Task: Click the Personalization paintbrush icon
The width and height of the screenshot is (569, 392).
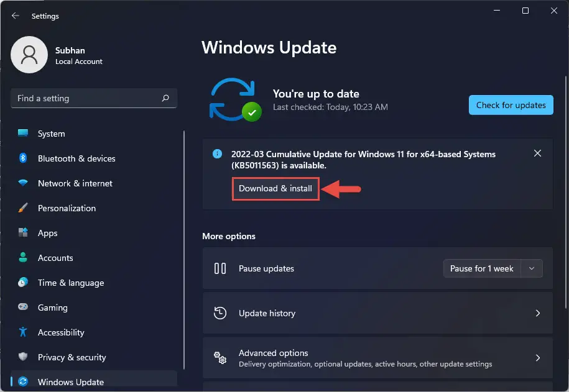Action: click(x=23, y=207)
